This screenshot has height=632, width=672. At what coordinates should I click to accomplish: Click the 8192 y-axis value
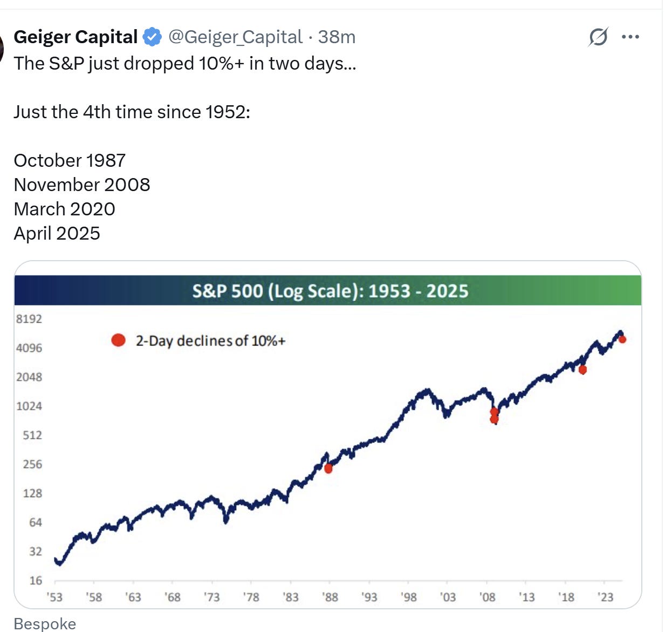tap(28, 318)
